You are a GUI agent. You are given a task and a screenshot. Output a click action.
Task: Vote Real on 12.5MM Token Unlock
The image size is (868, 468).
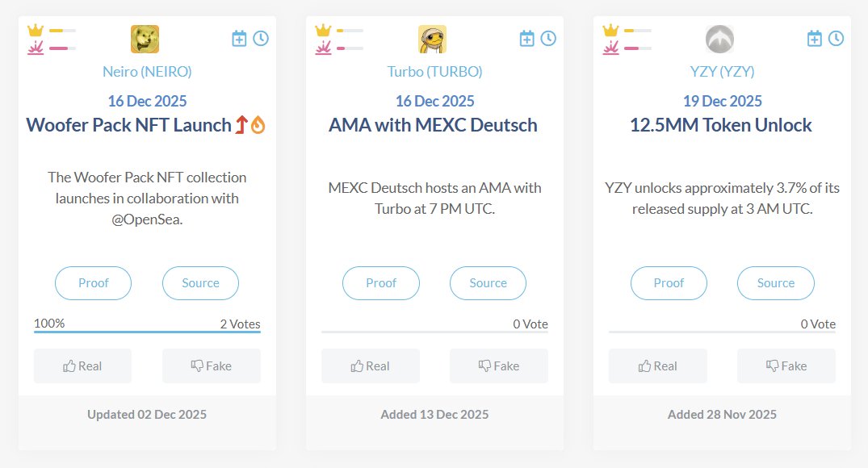tap(657, 366)
